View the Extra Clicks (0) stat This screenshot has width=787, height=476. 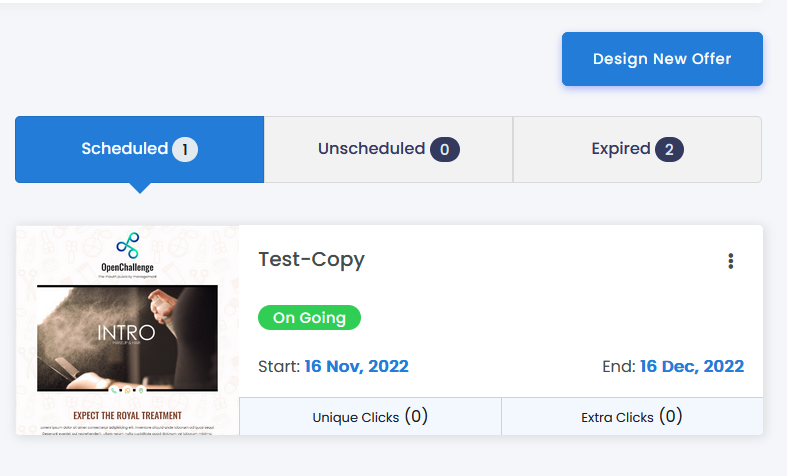pos(632,417)
